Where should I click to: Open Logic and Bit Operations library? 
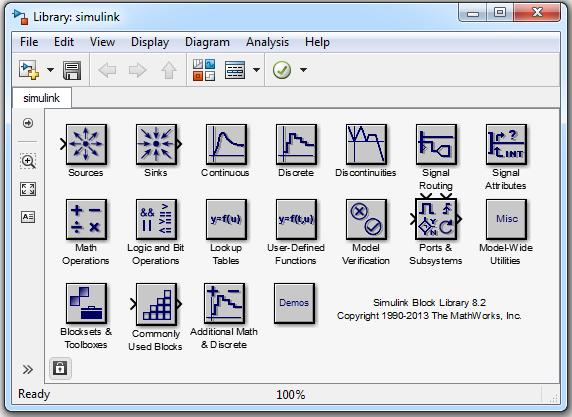156,219
